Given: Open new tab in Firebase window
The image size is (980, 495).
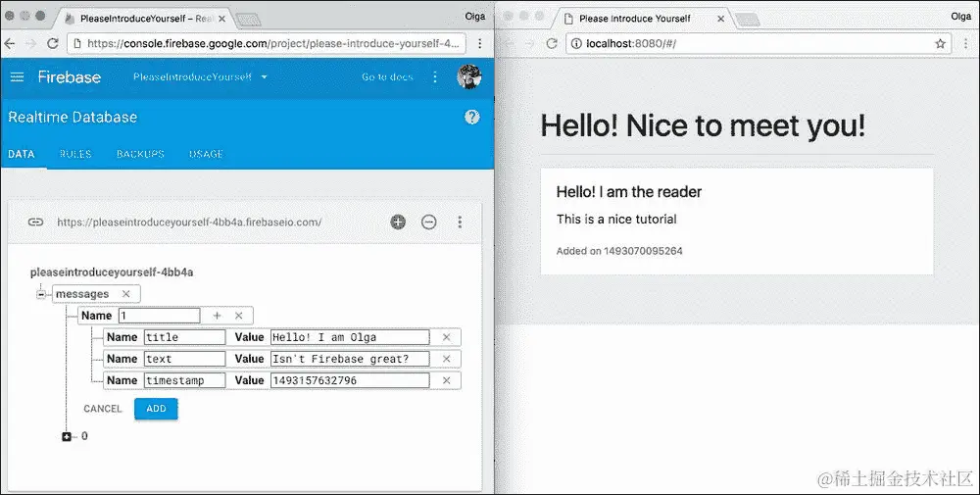Looking at the screenshot, I should pyautogui.click(x=249, y=21).
